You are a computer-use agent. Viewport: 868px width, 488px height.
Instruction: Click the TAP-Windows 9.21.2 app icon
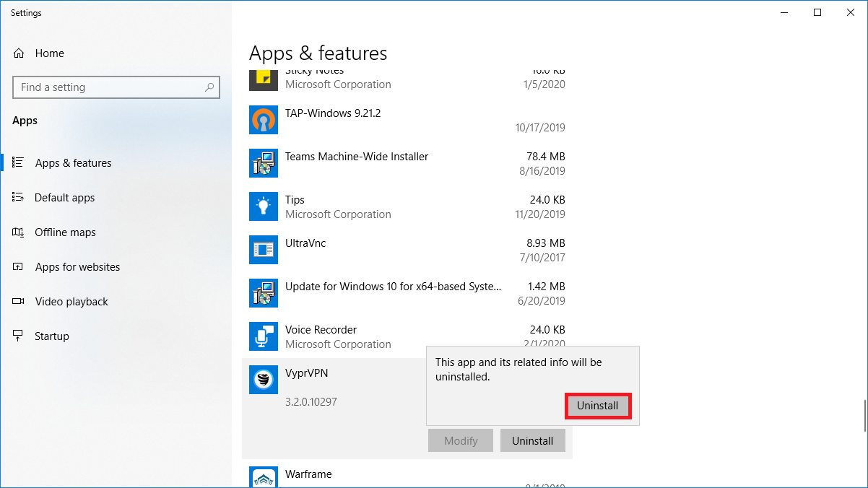[x=264, y=120]
